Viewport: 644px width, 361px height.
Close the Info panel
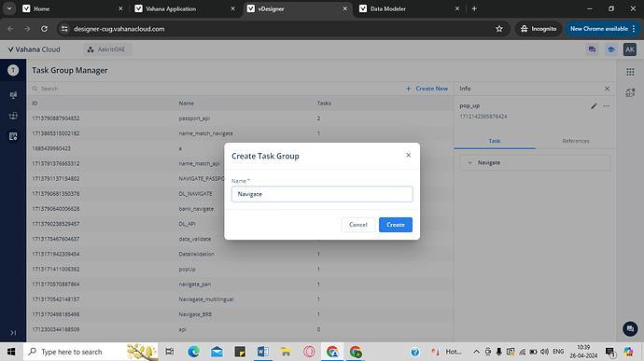click(x=607, y=89)
